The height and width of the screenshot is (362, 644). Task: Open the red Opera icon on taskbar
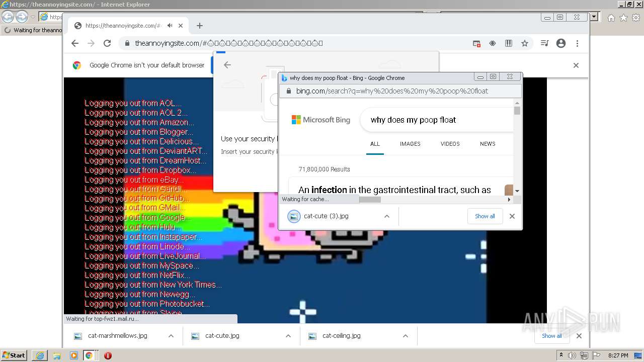tap(108, 355)
